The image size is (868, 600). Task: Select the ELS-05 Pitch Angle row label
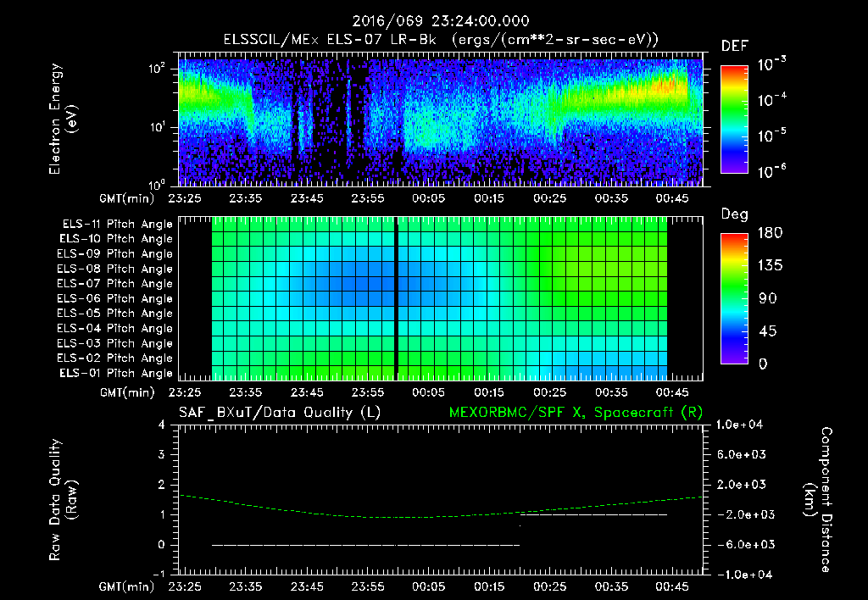pos(115,314)
